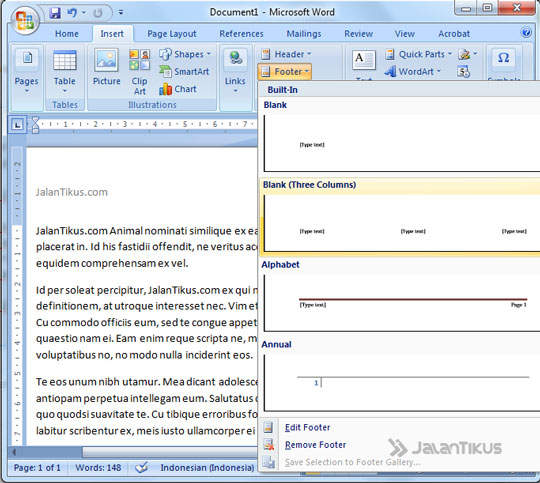Image resolution: width=540 pixels, height=483 pixels.
Task: Click Edit Footer in the menu
Action: (307, 428)
